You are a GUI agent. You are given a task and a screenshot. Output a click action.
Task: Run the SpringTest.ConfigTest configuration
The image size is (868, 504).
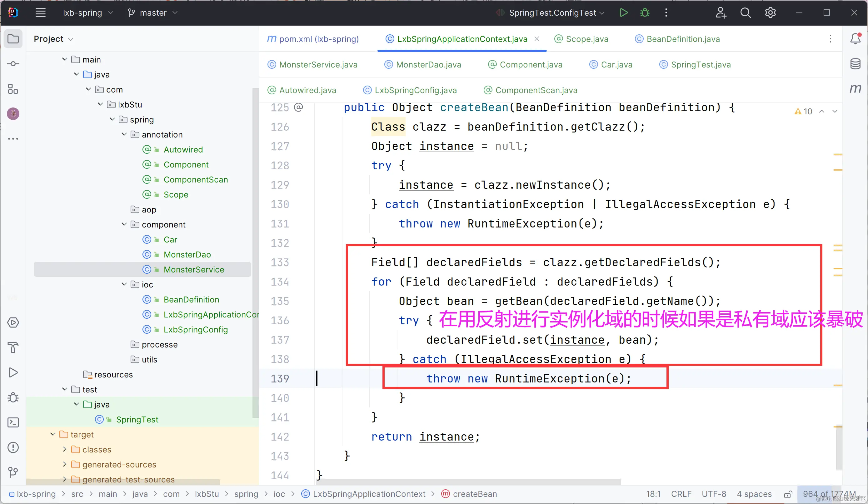[x=623, y=13]
